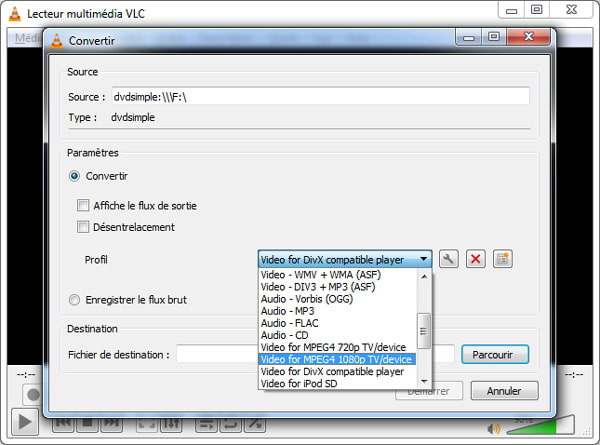Screen dimensions: 600x445
Task: Toggle fullscreen icon in bottom toolbar
Action: pyautogui.click(x=146, y=422)
